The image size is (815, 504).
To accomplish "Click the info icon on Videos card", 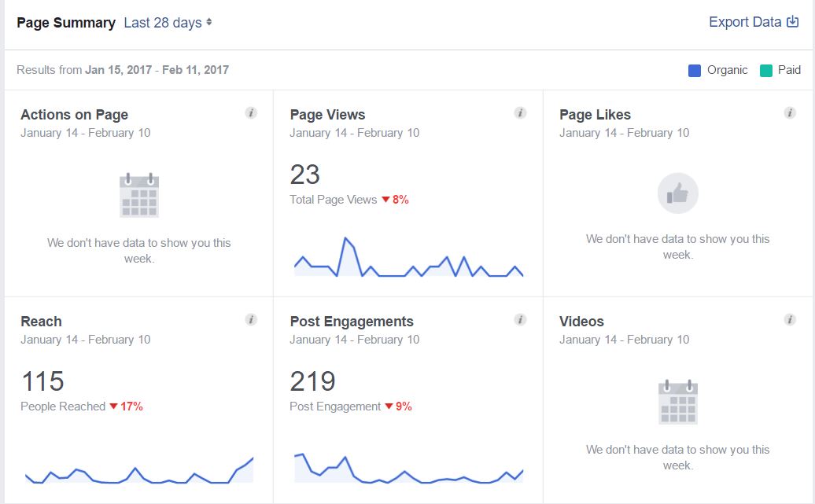I will [x=790, y=319].
